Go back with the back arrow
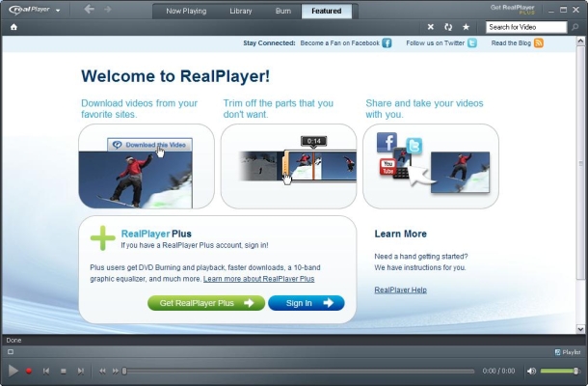Image resolution: width=588 pixels, height=386 pixels. pyautogui.click(x=90, y=9)
